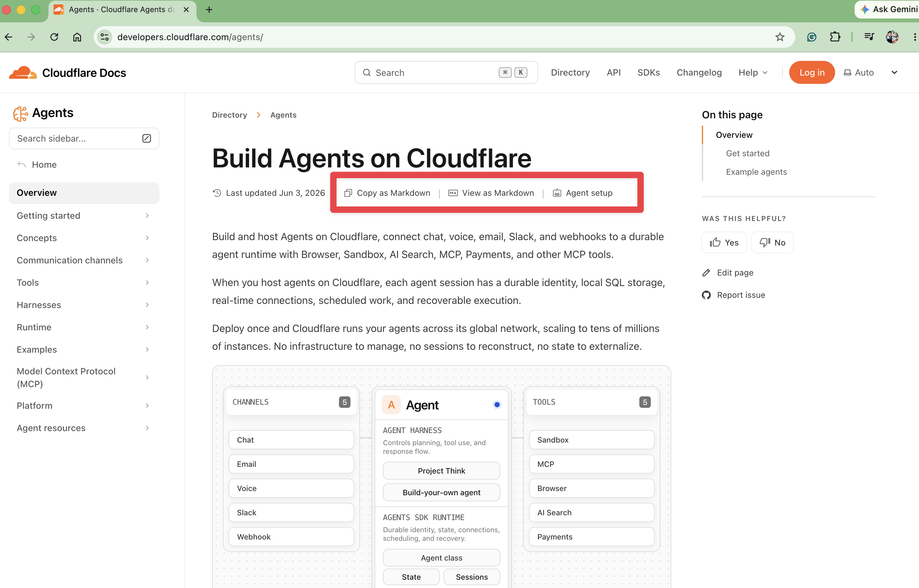
Task: Click the View as Markdown icon
Action: (x=453, y=193)
